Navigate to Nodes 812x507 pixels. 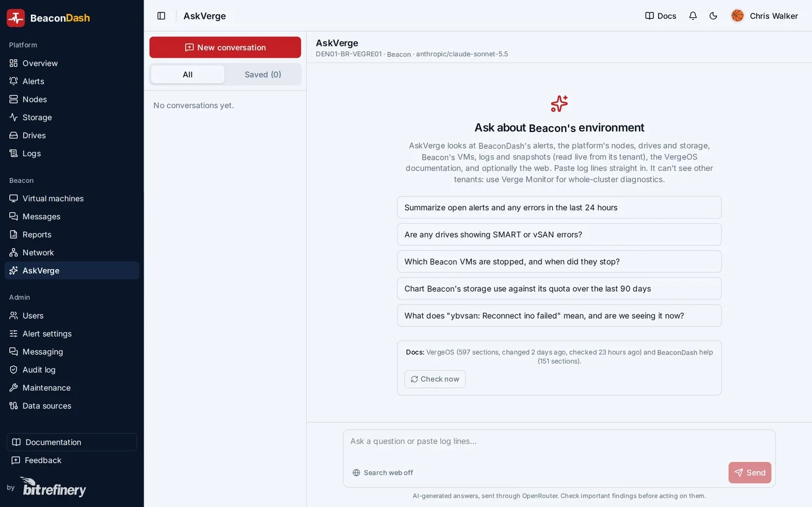[x=72, y=99]
